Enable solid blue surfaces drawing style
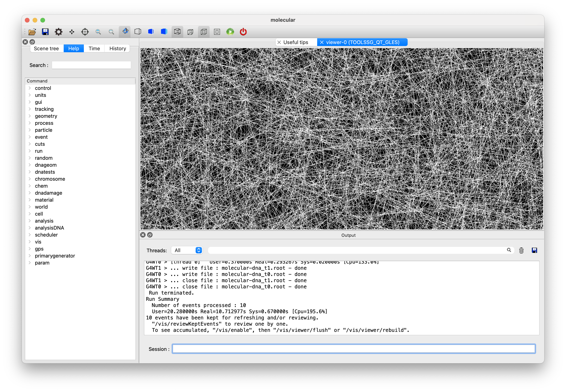The image size is (566, 392). 164,32
